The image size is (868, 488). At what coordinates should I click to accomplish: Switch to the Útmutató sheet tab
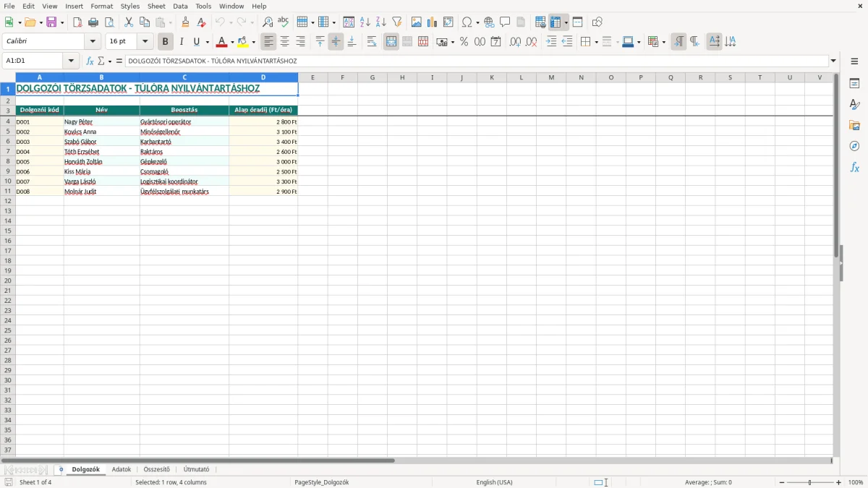click(x=197, y=469)
